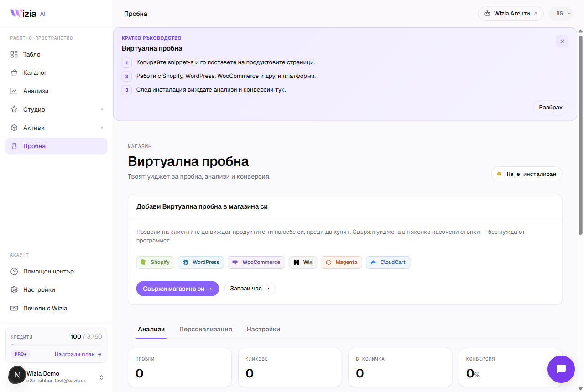The image size is (584, 392).
Task: Open Помощен център
Action: pyautogui.click(x=56, y=272)
